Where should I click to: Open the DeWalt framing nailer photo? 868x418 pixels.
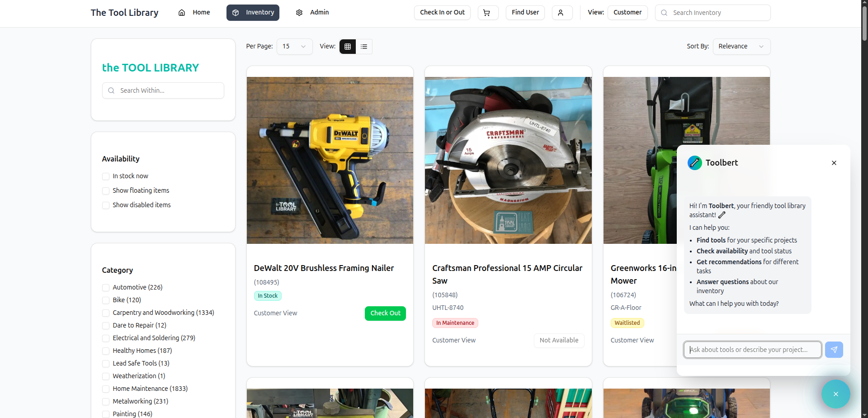point(330,160)
